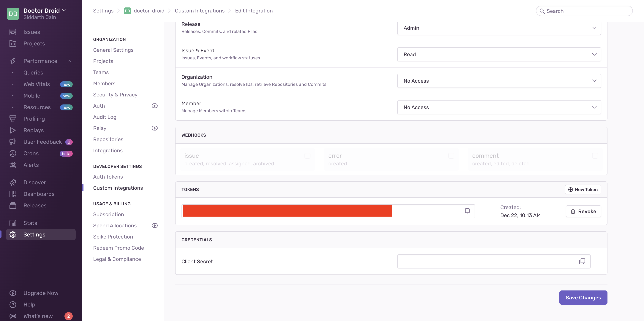Open the User Feedback megaphone icon
The height and width of the screenshot is (321, 644).
tap(13, 142)
